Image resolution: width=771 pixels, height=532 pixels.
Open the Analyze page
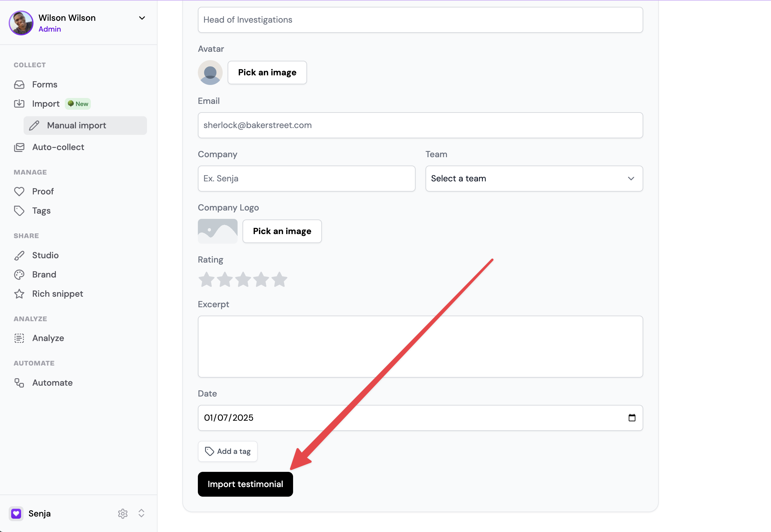(48, 338)
